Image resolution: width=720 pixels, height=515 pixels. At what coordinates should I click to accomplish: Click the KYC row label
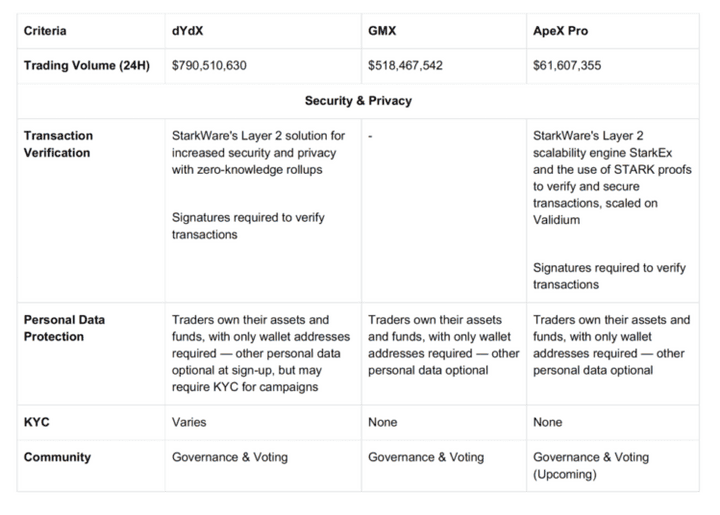click(x=37, y=422)
